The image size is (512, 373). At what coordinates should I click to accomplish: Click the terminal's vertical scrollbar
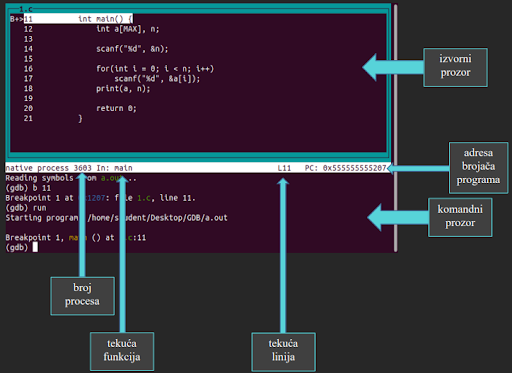(x=396, y=128)
